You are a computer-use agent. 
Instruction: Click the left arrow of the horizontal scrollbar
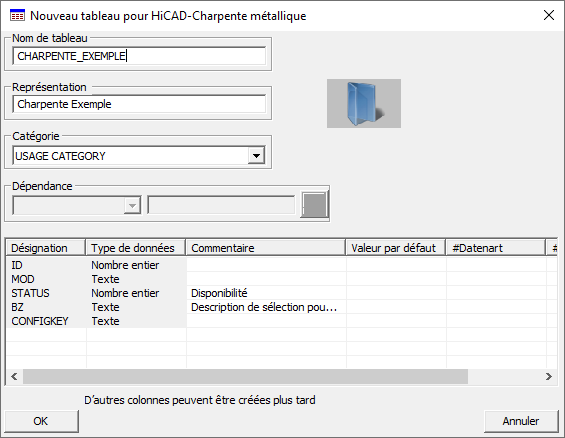click(14, 376)
